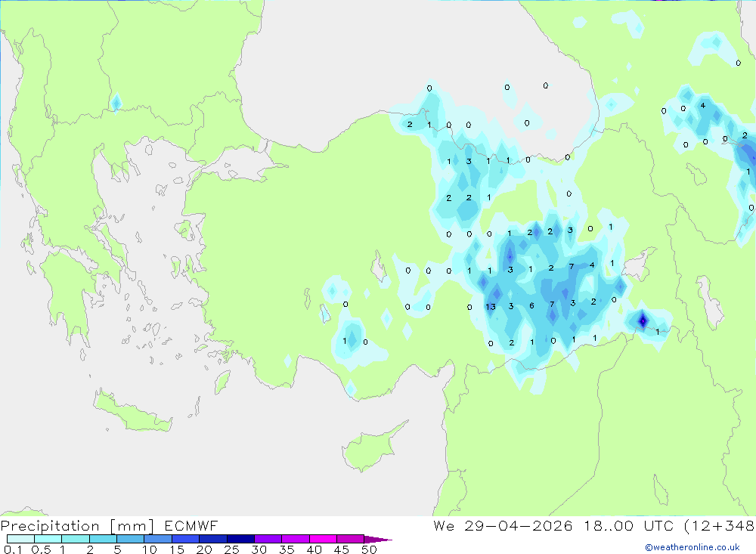Click the 45–50 mm dark magenta legend swatch
The width and height of the screenshot is (756, 554).
(x=351, y=539)
